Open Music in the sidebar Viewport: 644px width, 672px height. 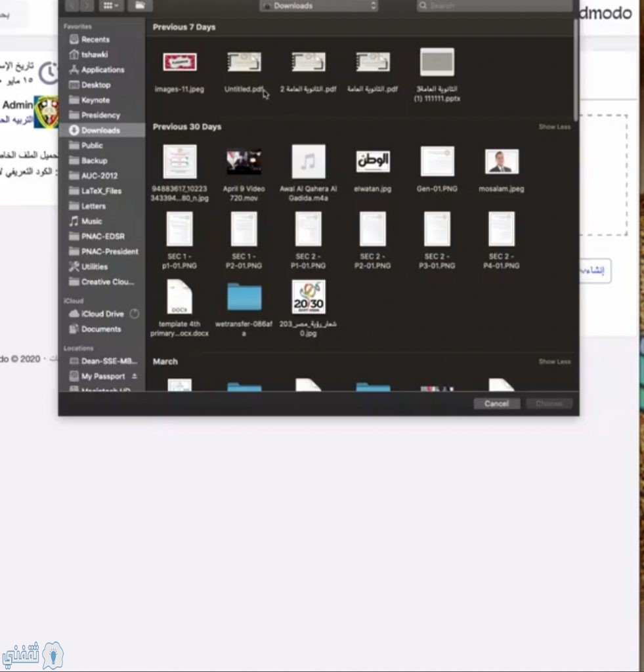point(91,221)
